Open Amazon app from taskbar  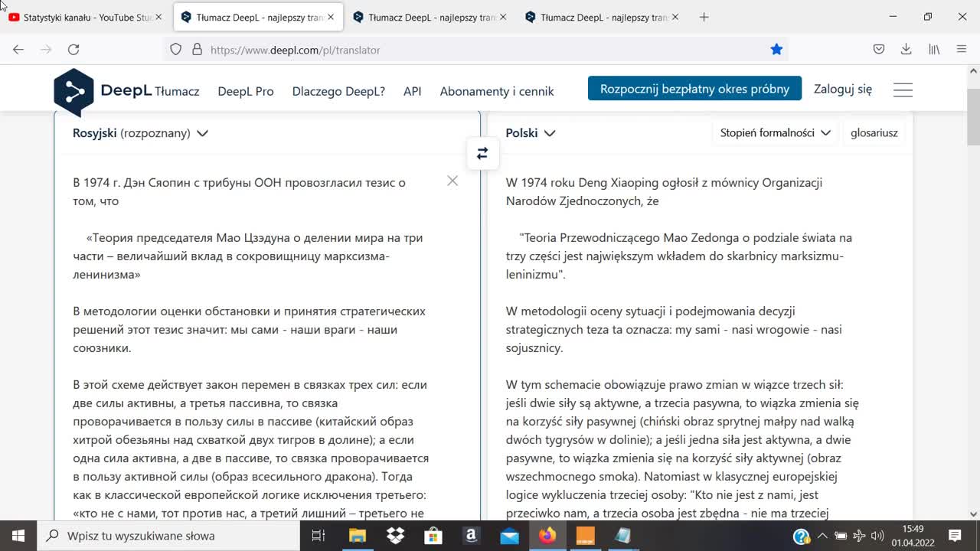[x=471, y=536]
